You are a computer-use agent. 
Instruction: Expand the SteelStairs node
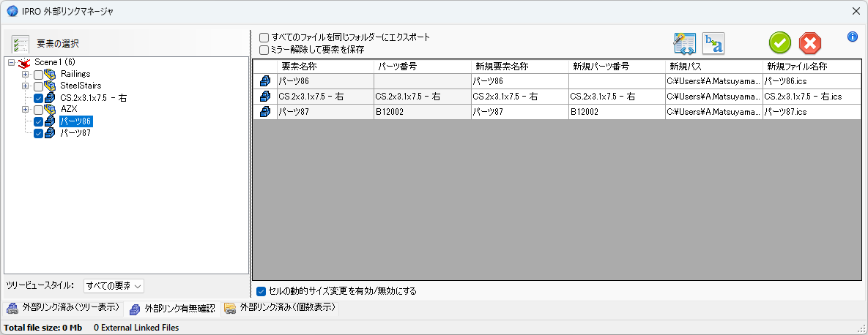click(x=25, y=86)
